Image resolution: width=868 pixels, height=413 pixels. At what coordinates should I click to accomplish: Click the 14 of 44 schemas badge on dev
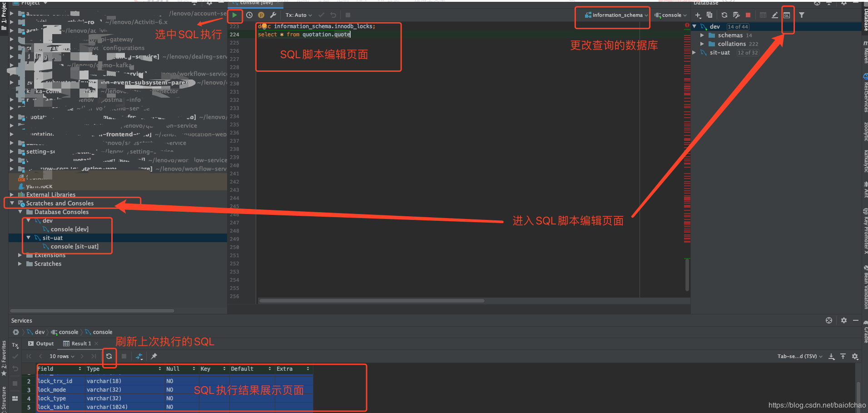(x=738, y=27)
